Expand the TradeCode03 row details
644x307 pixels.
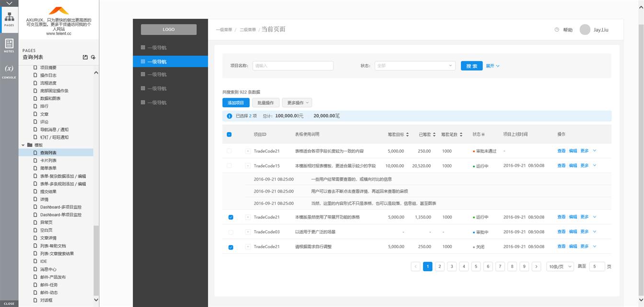point(248,232)
